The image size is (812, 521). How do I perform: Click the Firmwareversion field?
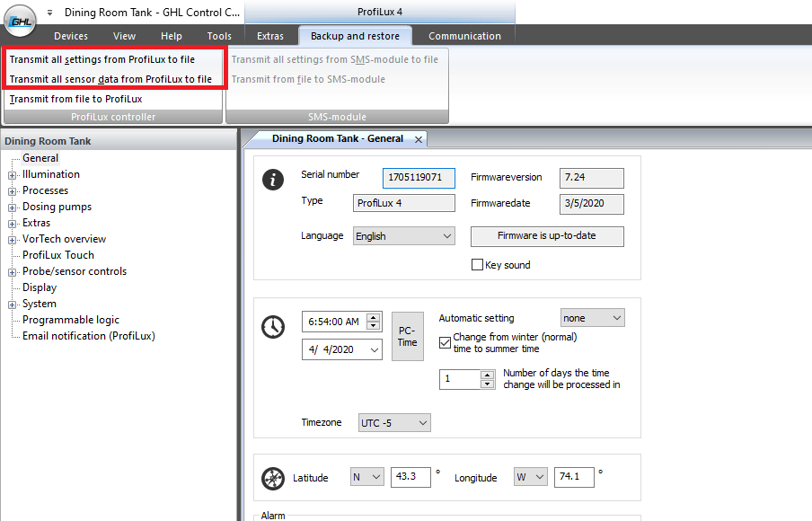[591, 178]
